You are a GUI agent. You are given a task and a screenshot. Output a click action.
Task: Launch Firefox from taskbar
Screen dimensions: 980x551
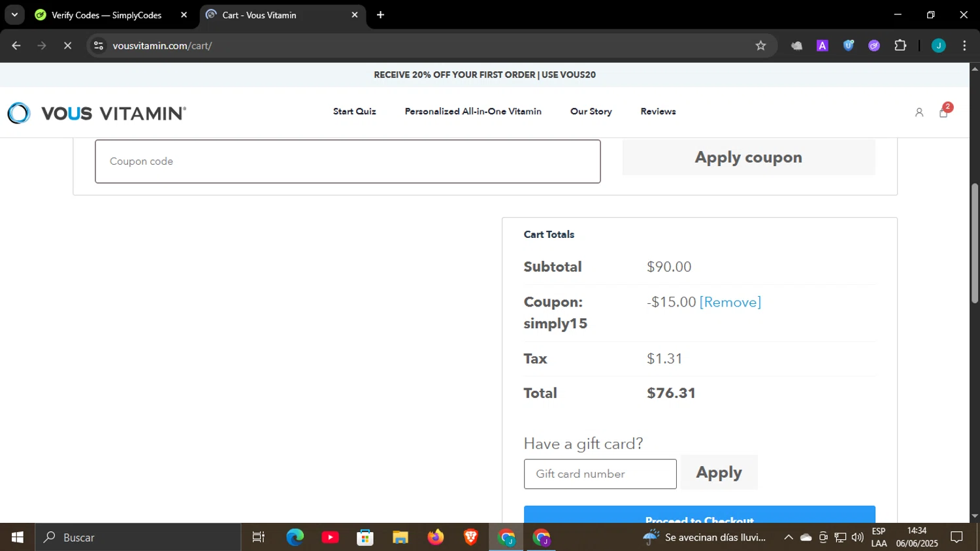[x=436, y=537]
